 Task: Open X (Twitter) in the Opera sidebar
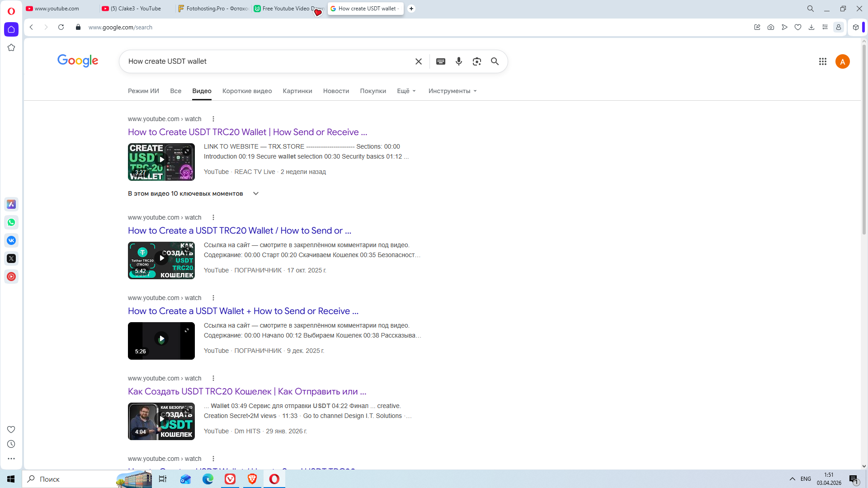[x=11, y=258]
